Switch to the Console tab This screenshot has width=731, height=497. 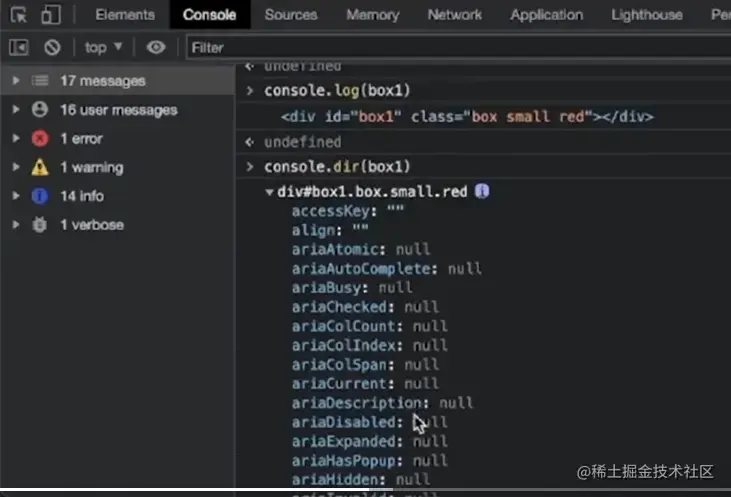tap(209, 15)
